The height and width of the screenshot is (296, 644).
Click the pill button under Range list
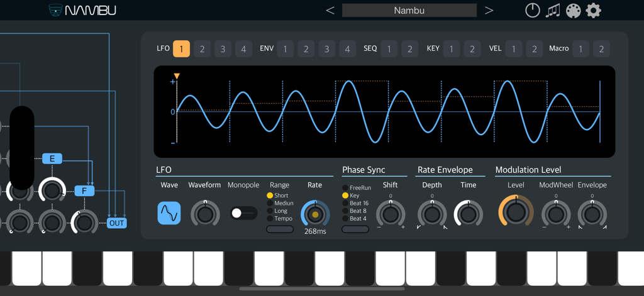point(280,229)
